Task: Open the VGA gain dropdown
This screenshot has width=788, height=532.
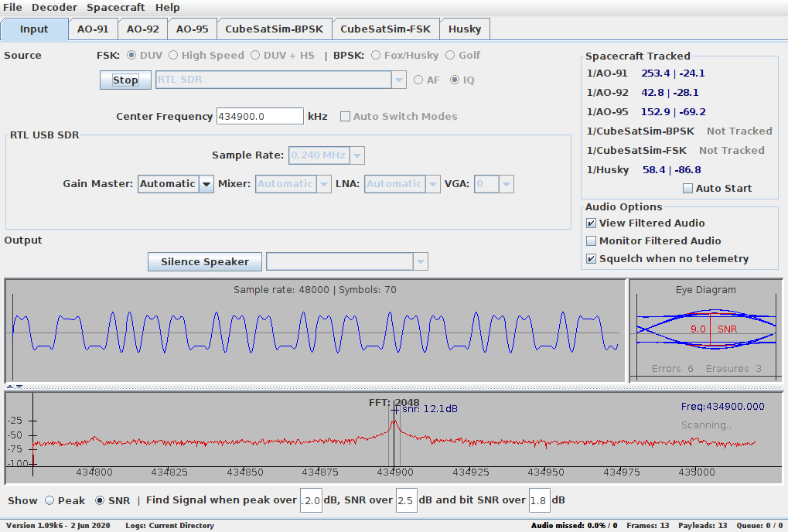Action: coord(493,184)
